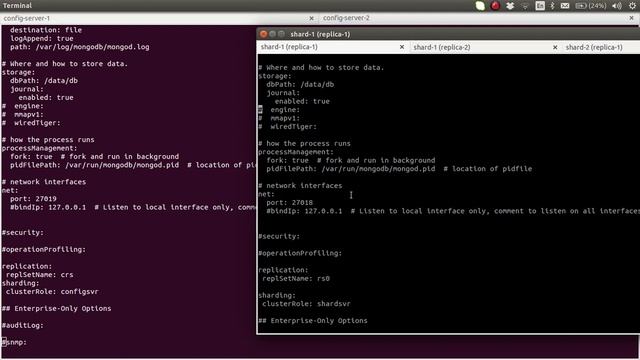This screenshot has height=360, width=640.
Task: Click 'logAppend: true' line
Action: coord(42,38)
